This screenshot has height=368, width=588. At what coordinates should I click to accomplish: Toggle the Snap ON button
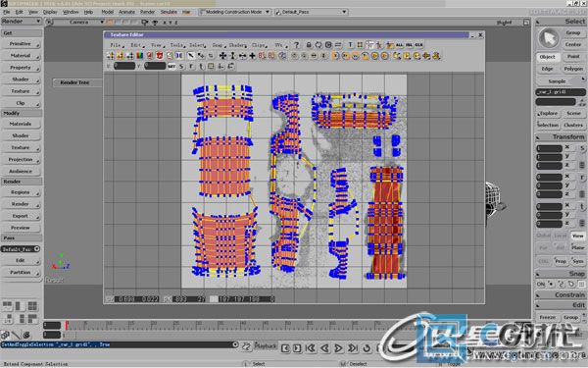click(x=541, y=285)
